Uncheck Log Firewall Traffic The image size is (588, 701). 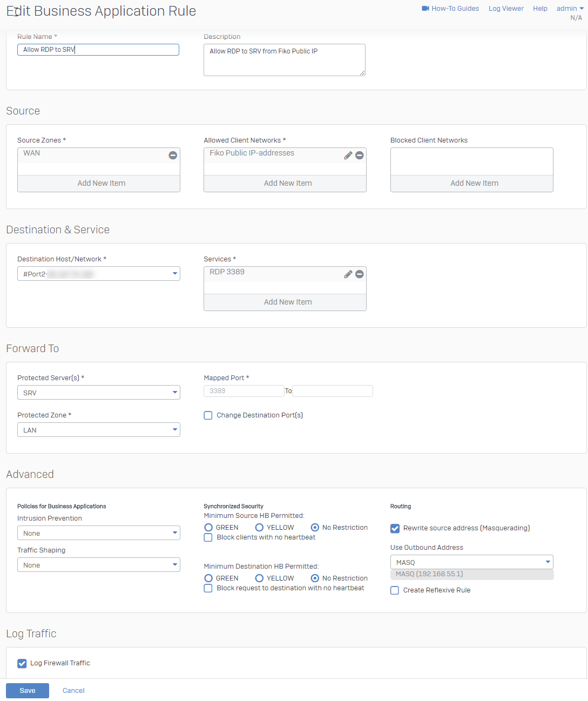(22, 663)
